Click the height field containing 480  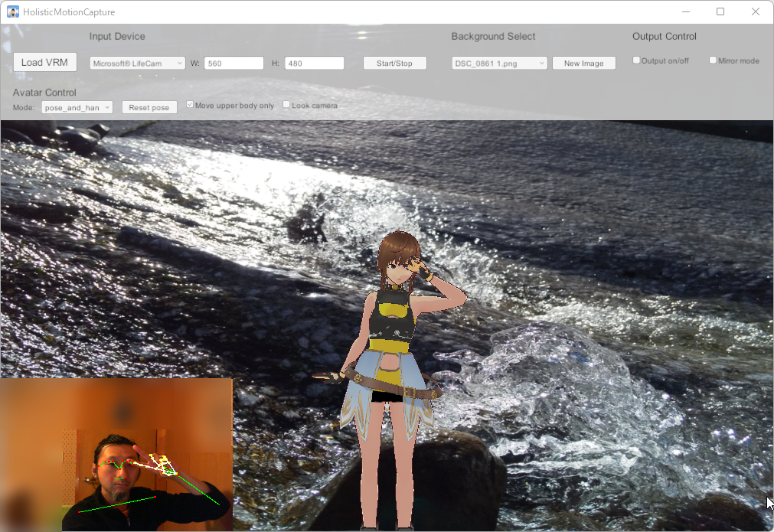(314, 62)
